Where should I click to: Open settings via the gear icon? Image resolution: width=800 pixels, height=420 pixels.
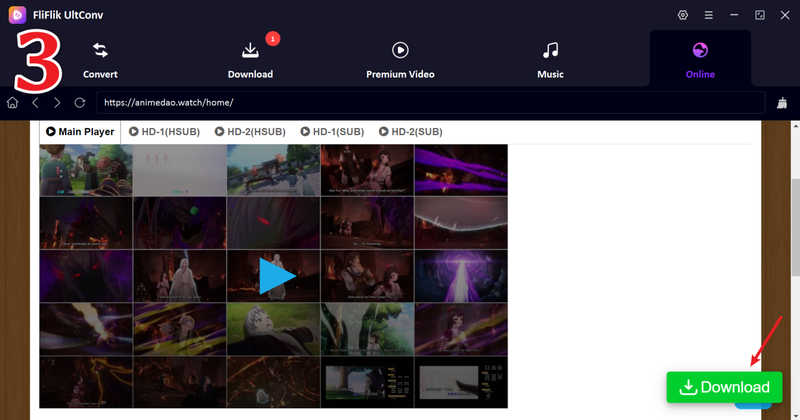pos(683,15)
